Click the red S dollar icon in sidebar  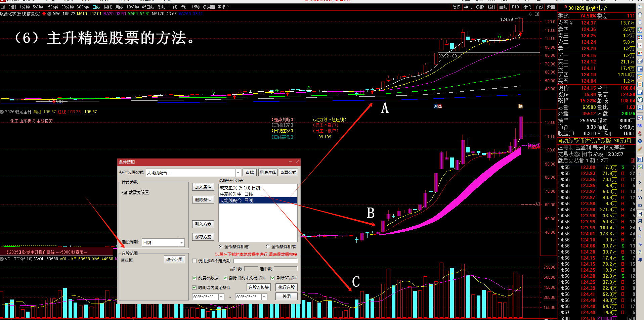640,133
